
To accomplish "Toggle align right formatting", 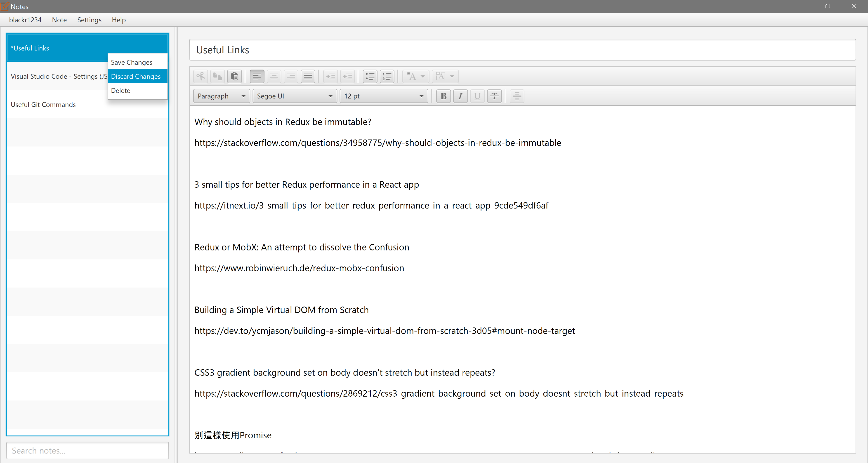I will [x=291, y=76].
